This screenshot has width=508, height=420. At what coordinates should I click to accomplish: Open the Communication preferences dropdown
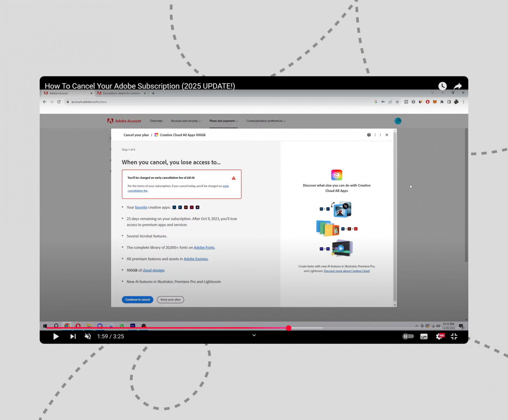[x=266, y=121]
